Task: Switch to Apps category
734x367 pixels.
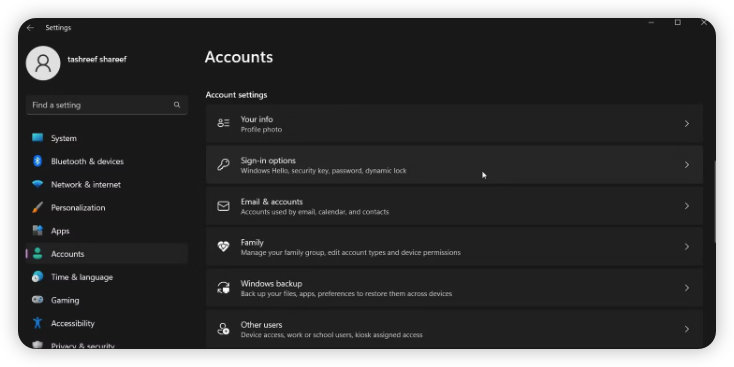Action: [107, 231]
